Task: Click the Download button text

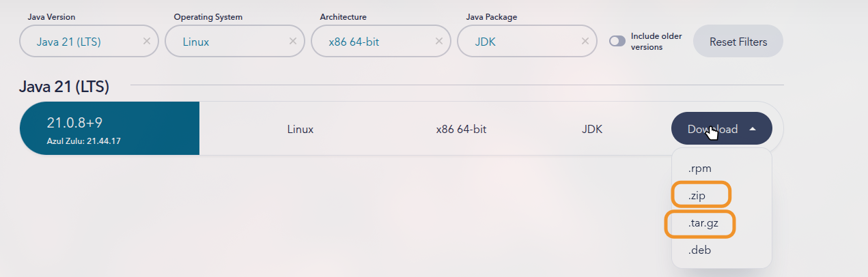Action: 712,129
